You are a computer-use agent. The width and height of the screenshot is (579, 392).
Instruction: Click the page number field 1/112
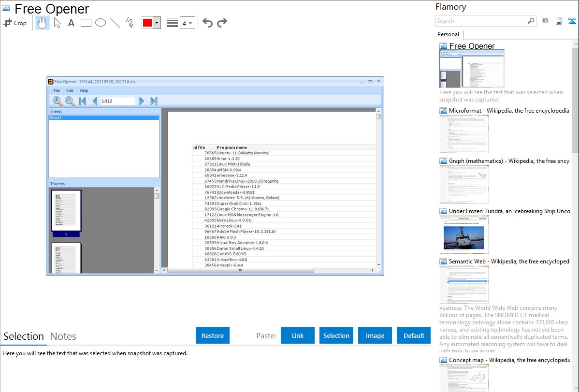118,101
